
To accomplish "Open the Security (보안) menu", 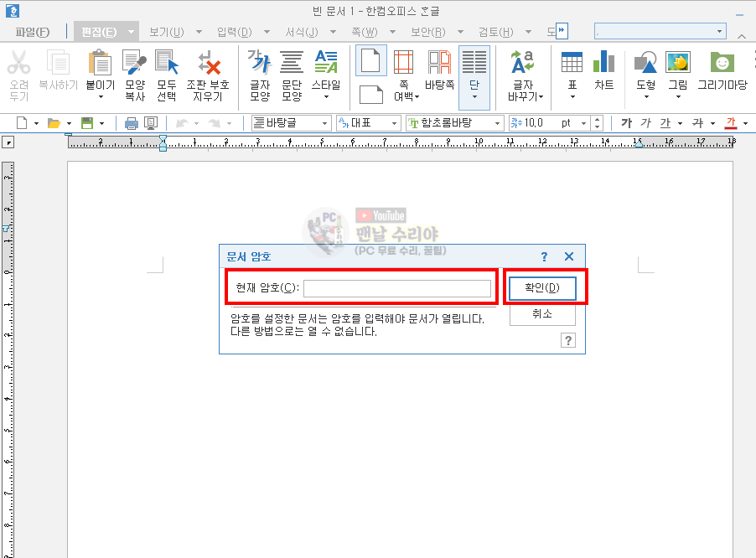I will click(x=427, y=33).
